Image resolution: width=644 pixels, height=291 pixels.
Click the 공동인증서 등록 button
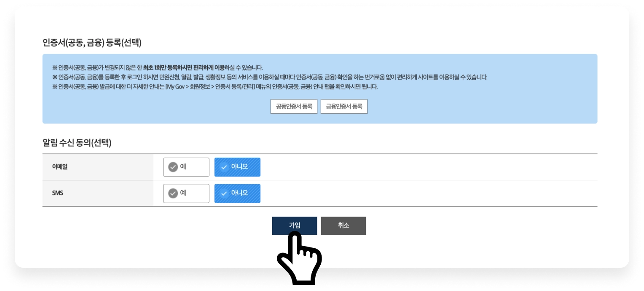click(294, 107)
